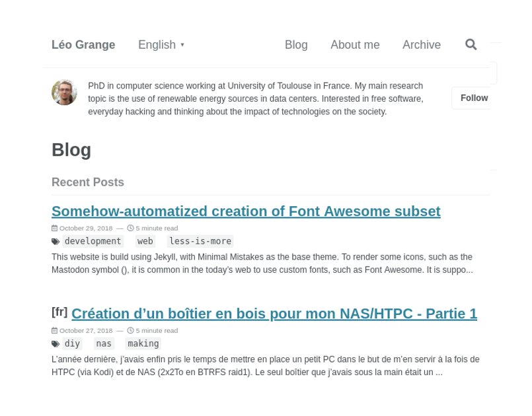Open the NAS/HTPC Partie 1 post
This screenshot has height=416, width=532.
pos(274,314)
